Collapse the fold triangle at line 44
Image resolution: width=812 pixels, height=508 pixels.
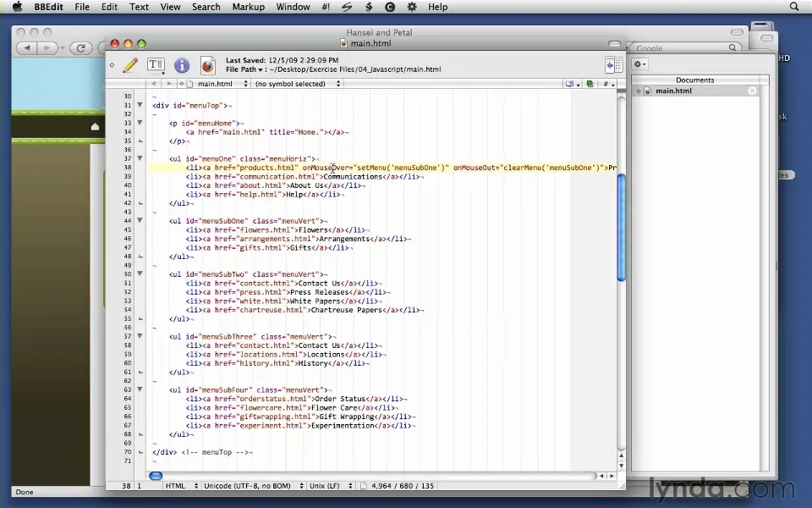coord(140,220)
